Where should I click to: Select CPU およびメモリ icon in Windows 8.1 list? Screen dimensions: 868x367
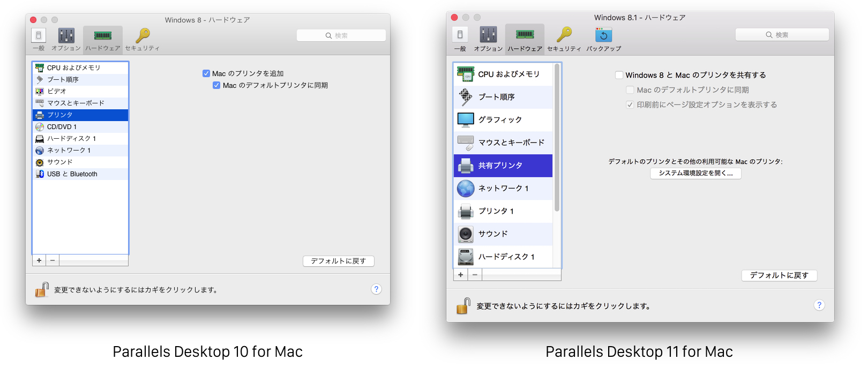point(466,74)
